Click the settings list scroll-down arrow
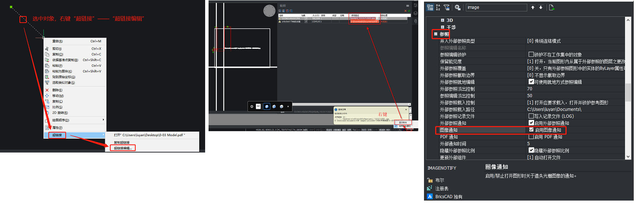This screenshot has height=204, width=644. coord(628,156)
